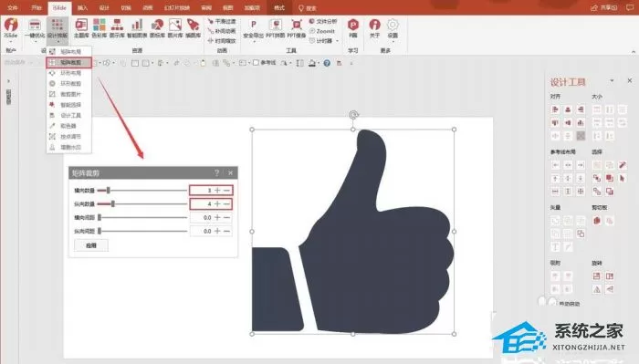Open the 图示库 diagram library icon
Viewport: 639px width, 364px height.
[117, 28]
